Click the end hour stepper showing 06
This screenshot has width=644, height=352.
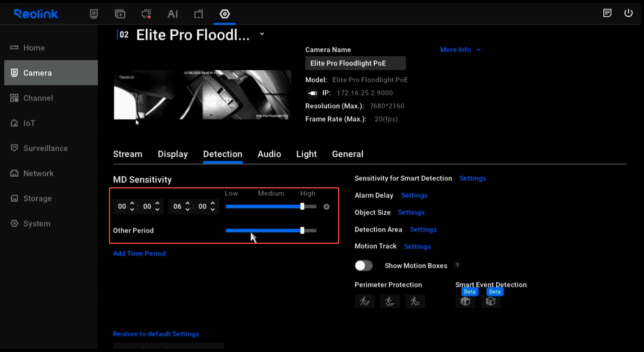click(x=181, y=206)
